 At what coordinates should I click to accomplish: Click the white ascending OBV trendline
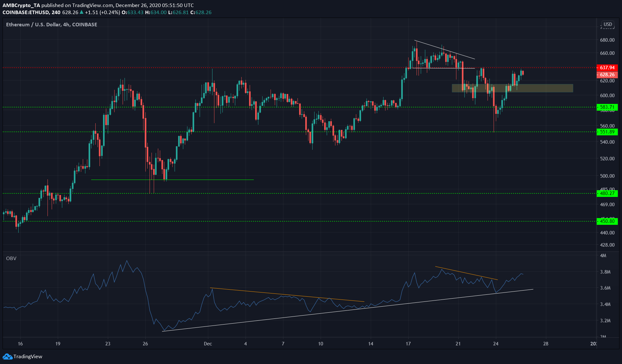(x=348, y=310)
